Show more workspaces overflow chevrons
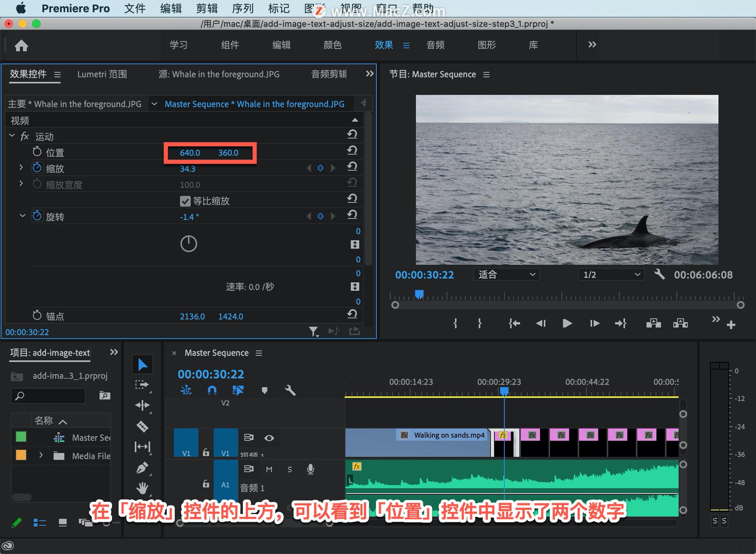This screenshot has height=554, width=756. tap(592, 44)
